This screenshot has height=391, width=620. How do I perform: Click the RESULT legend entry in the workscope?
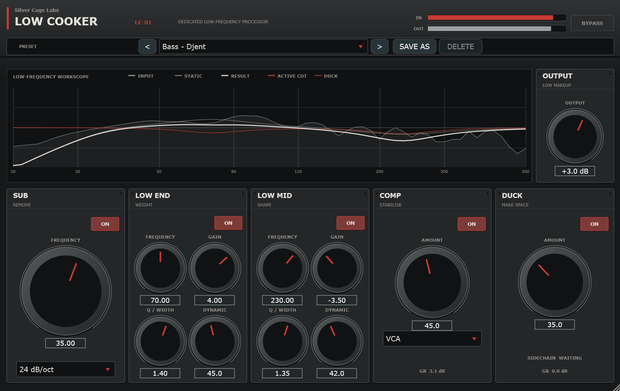coord(236,76)
